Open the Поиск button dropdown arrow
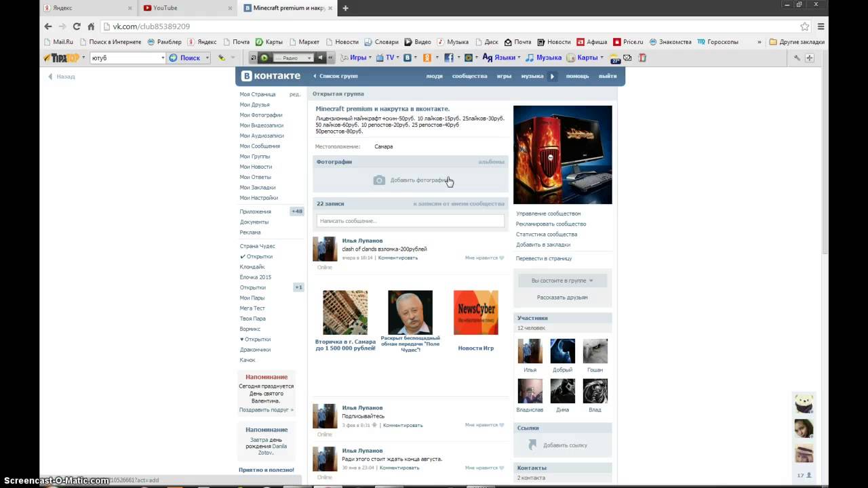The image size is (868, 488). coord(208,58)
